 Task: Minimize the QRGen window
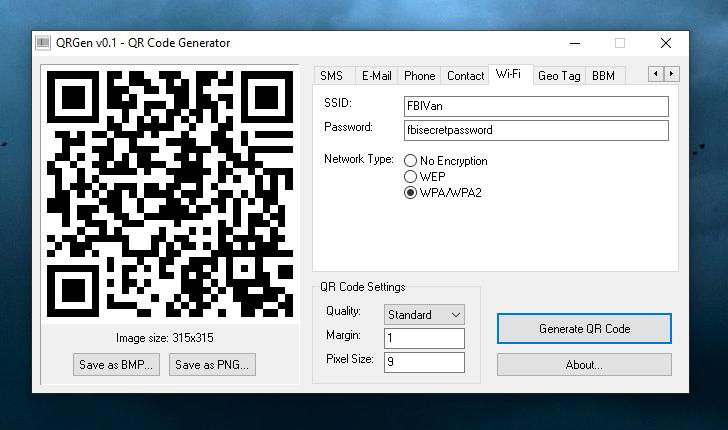tap(575, 43)
